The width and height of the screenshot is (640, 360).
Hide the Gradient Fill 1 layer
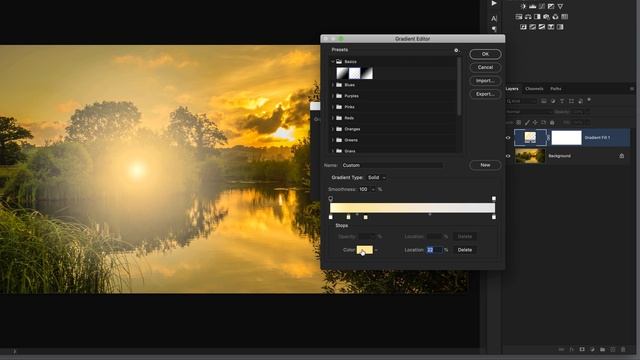508,138
